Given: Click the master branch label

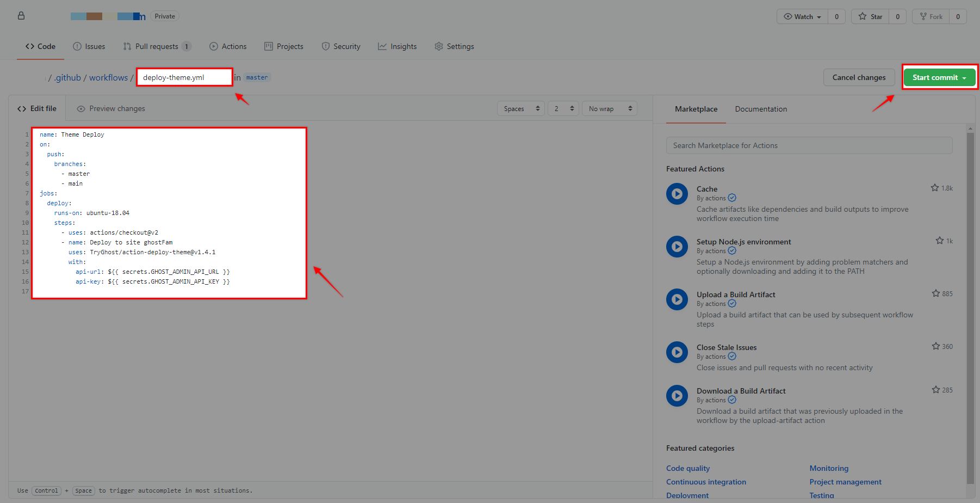Looking at the screenshot, I should point(257,77).
